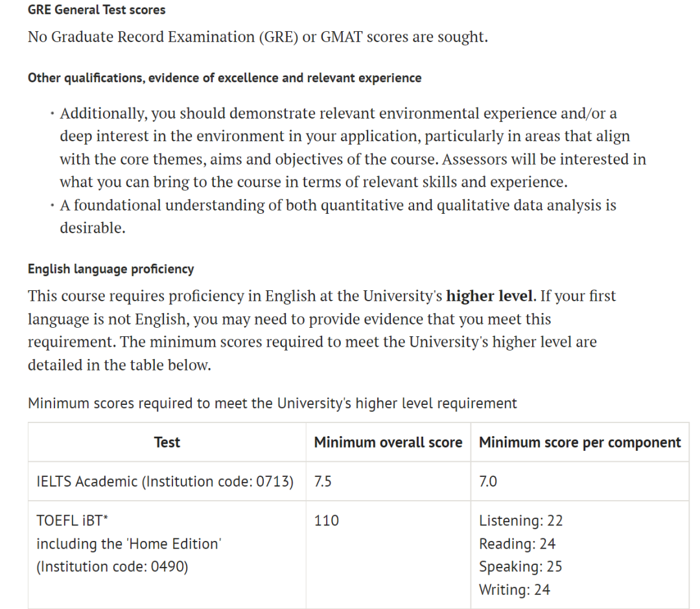The width and height of the screenshot is (700, 609).
Task: Click the 'Minimum overall score' column header
Action: (388, 442)
